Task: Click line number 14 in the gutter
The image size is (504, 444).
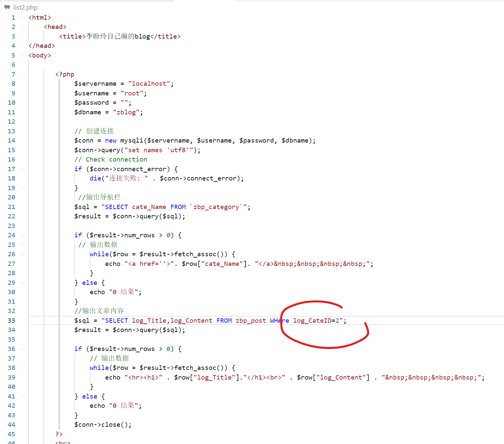Action: coord(11,140)
